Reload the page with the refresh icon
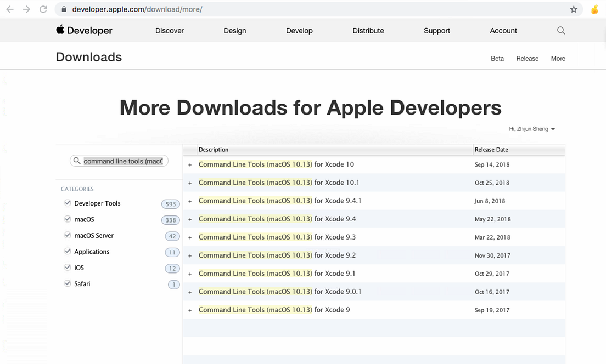 [43, 9]
